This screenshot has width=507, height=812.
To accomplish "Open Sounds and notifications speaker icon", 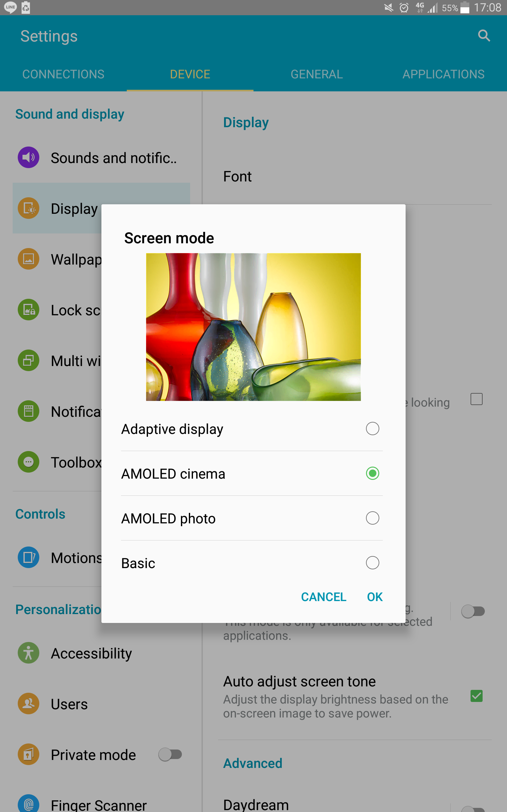I will coord(29,157).
